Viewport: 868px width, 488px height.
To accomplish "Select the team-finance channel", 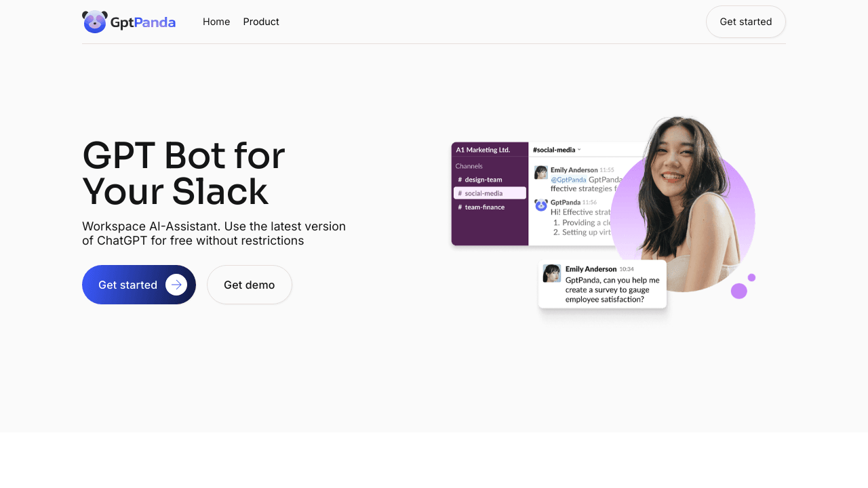I will click(483, 207).
